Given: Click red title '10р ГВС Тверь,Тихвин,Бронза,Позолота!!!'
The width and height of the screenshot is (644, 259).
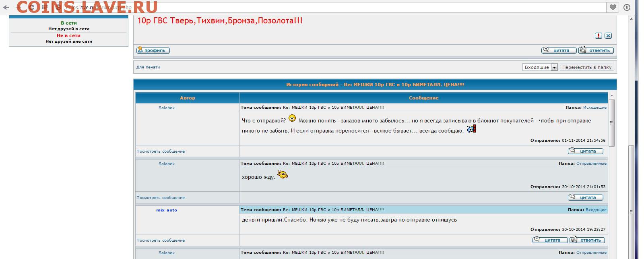Looking at the screenshot, I should (x=220, y=21).
